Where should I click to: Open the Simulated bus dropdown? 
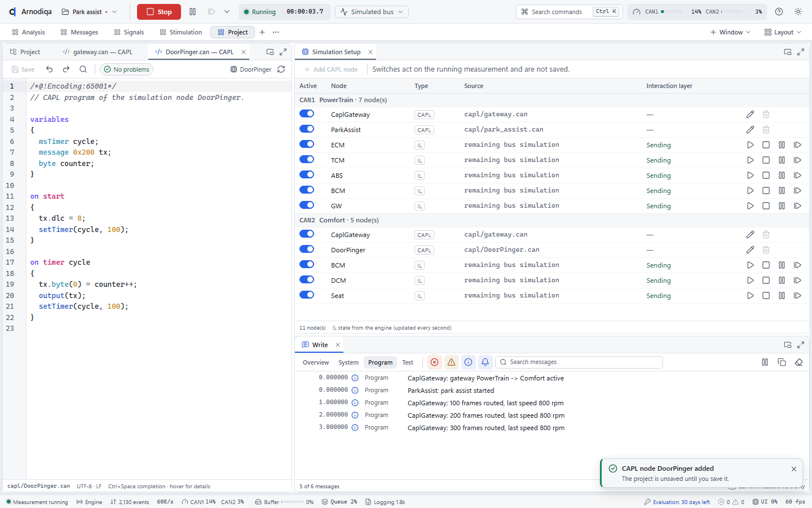(x=372, y=12)
